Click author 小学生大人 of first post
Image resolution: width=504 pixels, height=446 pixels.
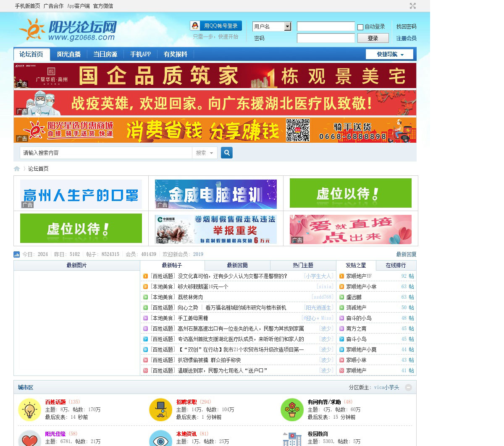(319, 276)
